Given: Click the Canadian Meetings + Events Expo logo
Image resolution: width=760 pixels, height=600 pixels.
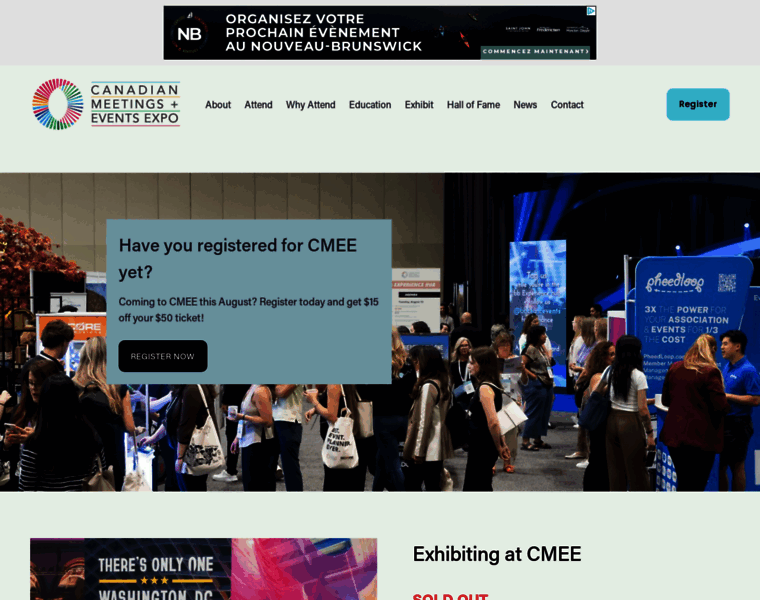Looking at the screenshot, I should pyautogui.click(x=106, y=104).
